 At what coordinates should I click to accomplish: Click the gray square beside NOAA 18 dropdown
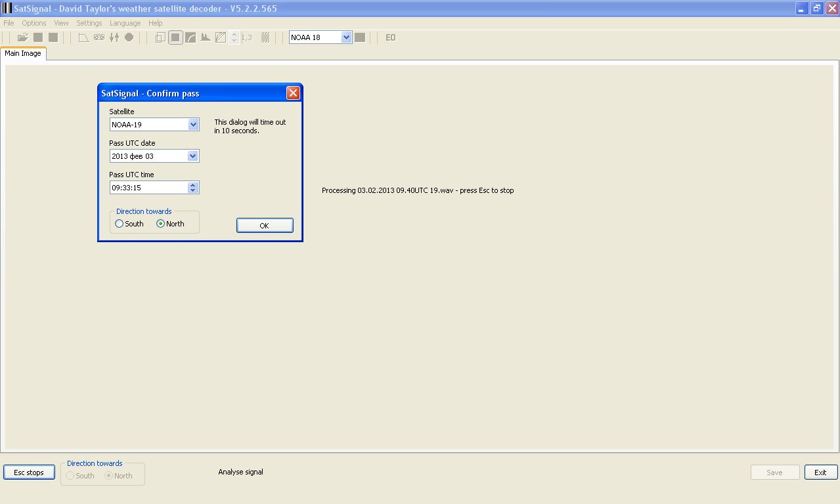[x=360, y=37]
